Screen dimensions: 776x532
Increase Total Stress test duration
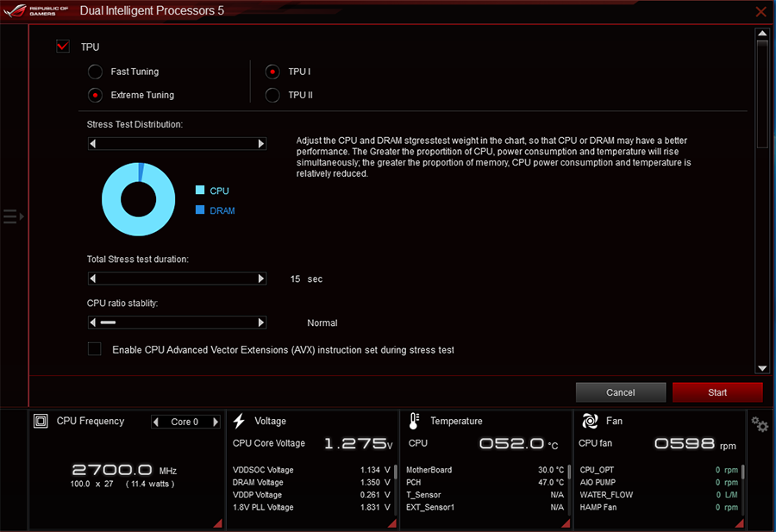pyautogui.click(x=261, y=279)
